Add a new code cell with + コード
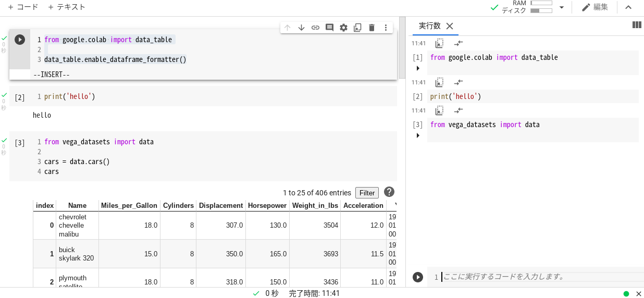This screenshot has width=644, height=298. [23, 7]
